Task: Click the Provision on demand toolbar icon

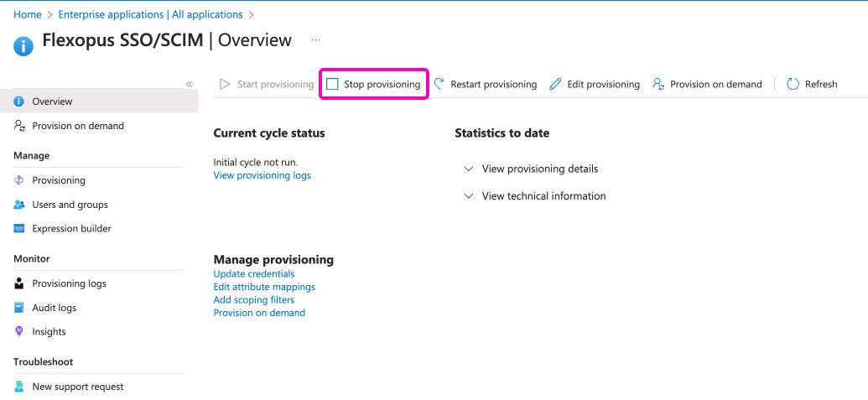Action: pyautogui.click(x=658, y=84)
